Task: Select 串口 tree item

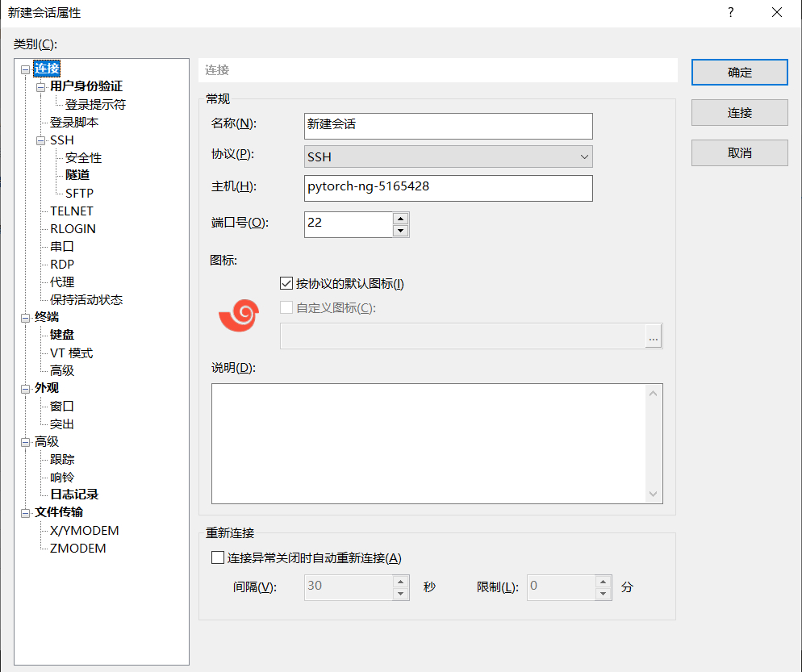Action: click(x=62, y=247)
